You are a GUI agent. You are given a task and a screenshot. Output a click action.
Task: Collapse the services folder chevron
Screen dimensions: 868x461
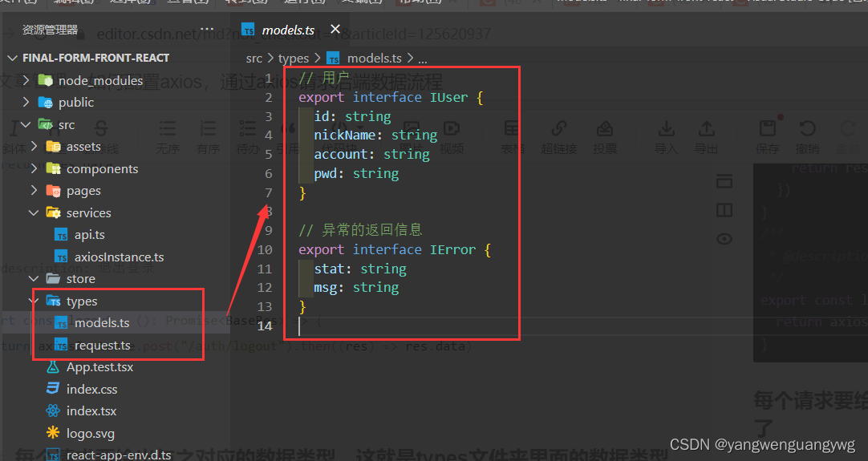coord(34,212)
